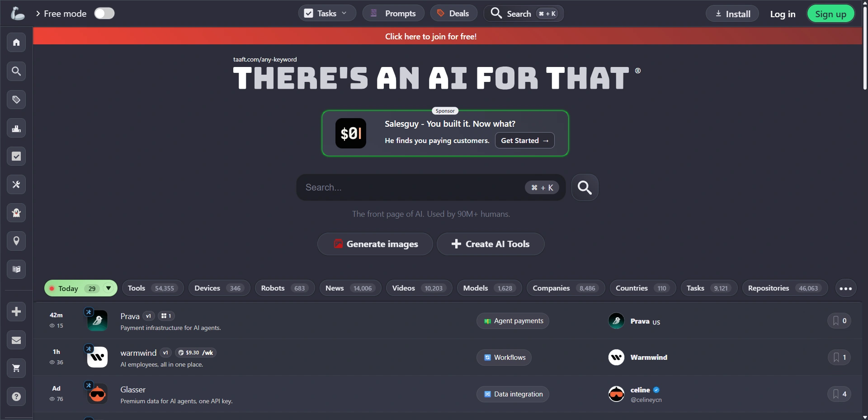The height and width of the screenshot is (420, 868).
Task: Click the green Sign up button
Action: [830, 14]
